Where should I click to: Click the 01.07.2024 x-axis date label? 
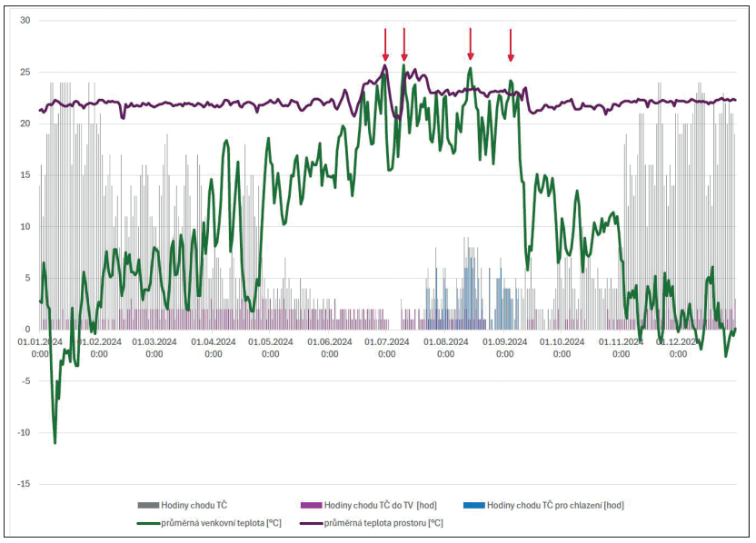(387, 348)
